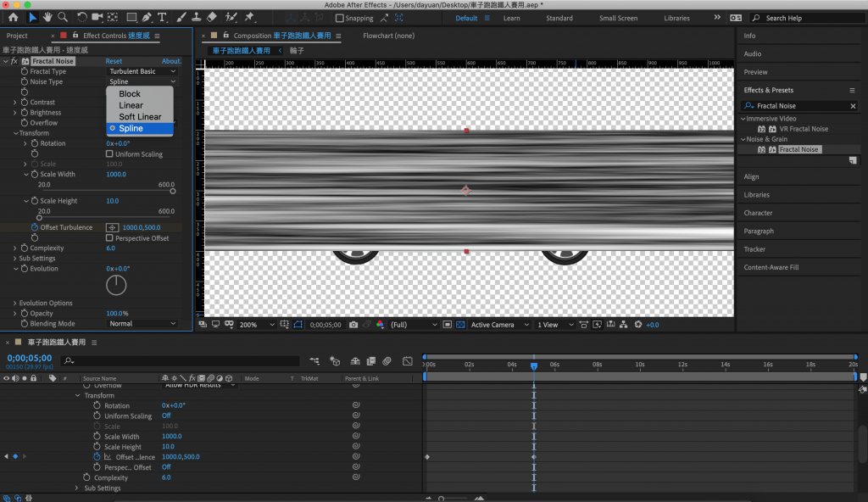The width and height of the screenshot is (868, 502).
Task: Open the About link for Fractal Noise
Action: (x=171, y=61)
